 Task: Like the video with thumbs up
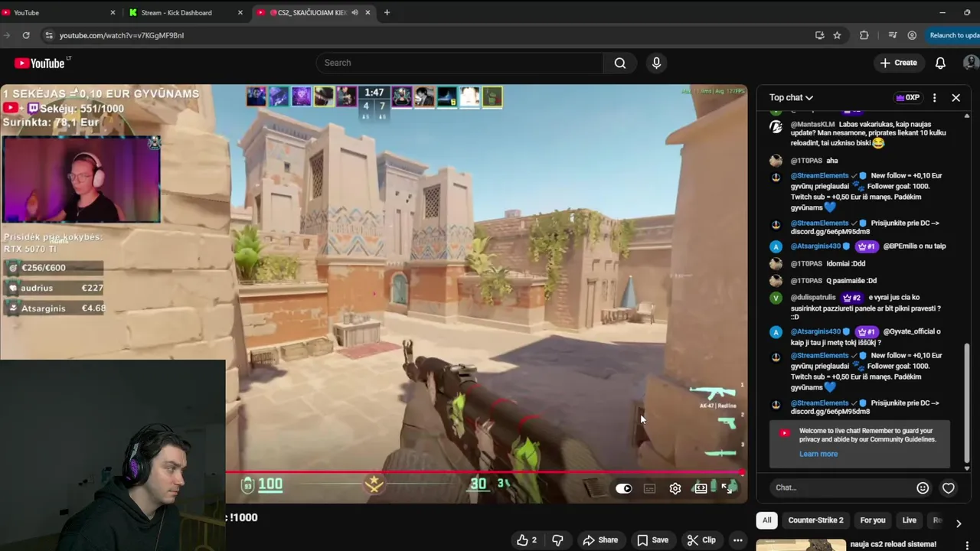(527, 540)
